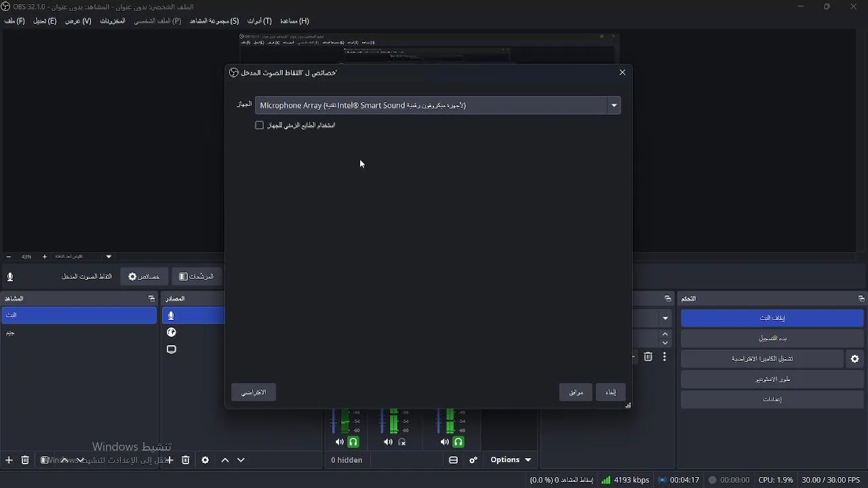Image resolution: width=868 pixels, height=488 pixels.
Task: Open scene filters icon in Scenes toolbar
Action: (45, 460)
